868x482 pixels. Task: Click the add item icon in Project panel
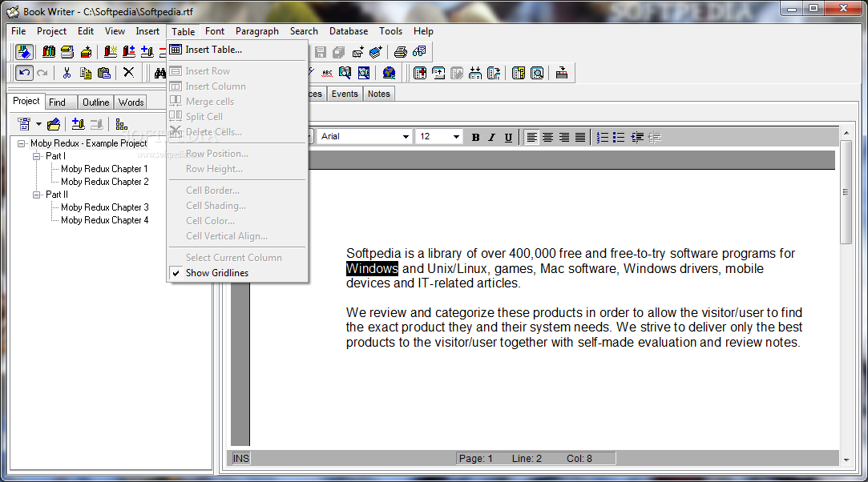coord(78,124)
